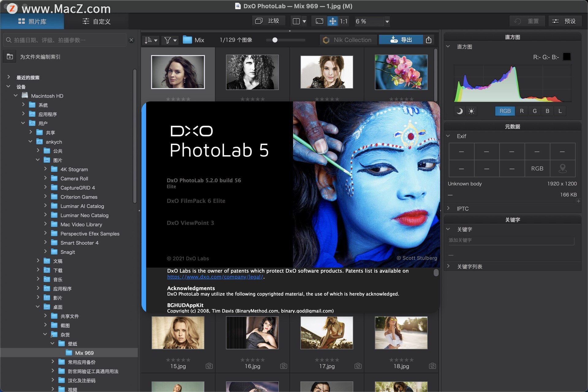Click the 比较 (Compare) icon button

(x=267, y=21)
